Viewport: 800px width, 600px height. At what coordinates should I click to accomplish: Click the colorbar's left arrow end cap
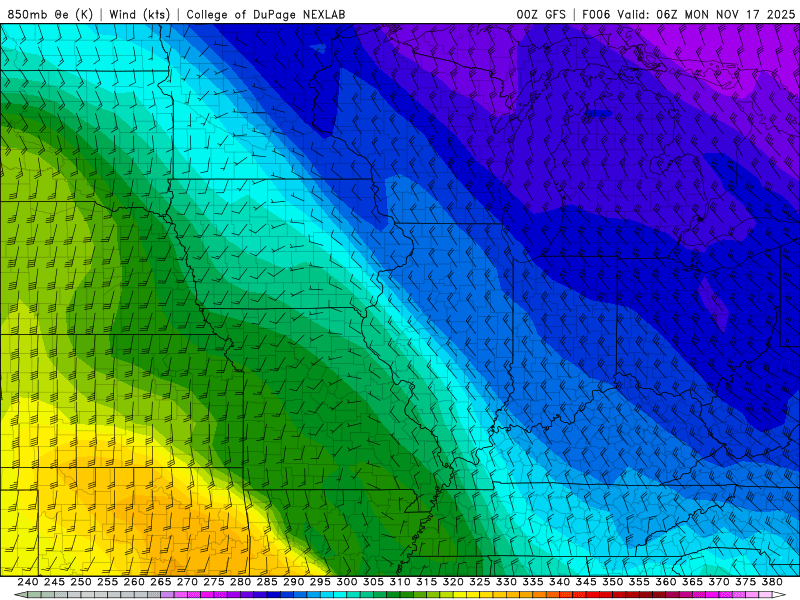20,595
